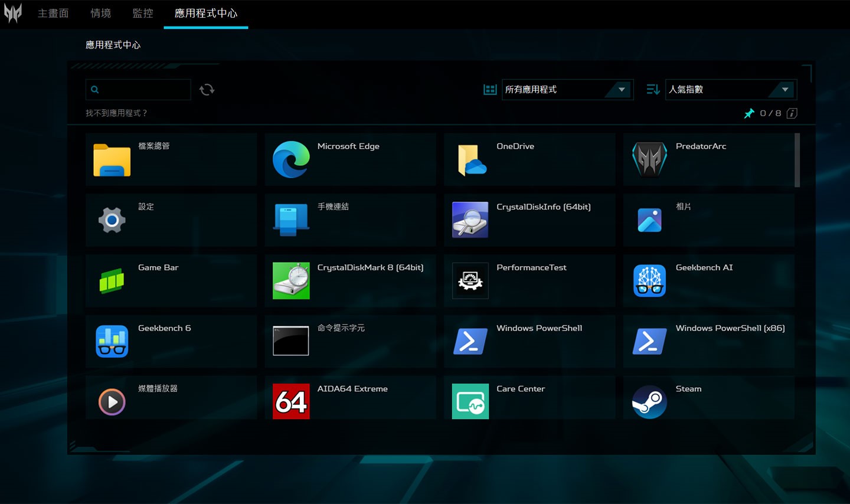This screenshot has width=850, height=504.
Task: Click the Geekbench AI label
Action: (704, 267)
